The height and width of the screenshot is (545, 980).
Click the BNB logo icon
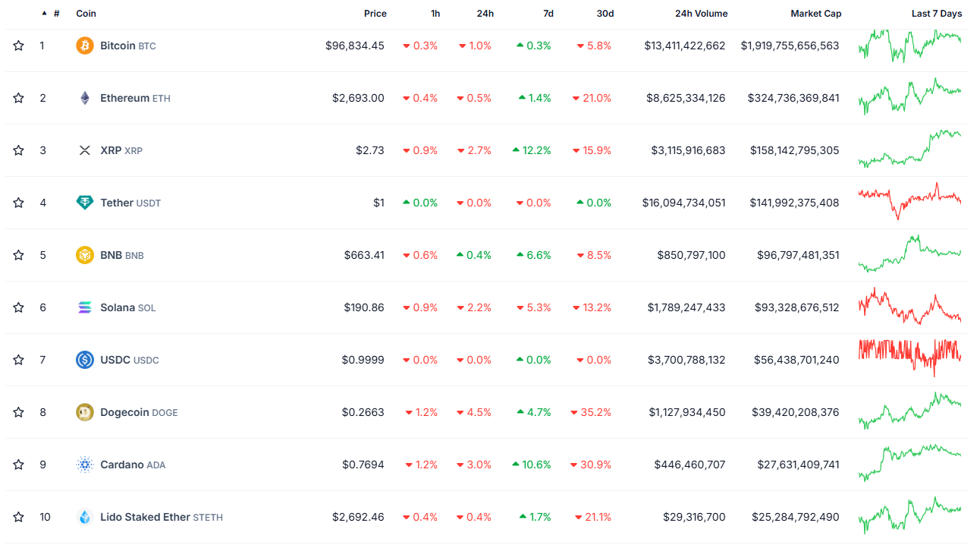coord(85,255)
